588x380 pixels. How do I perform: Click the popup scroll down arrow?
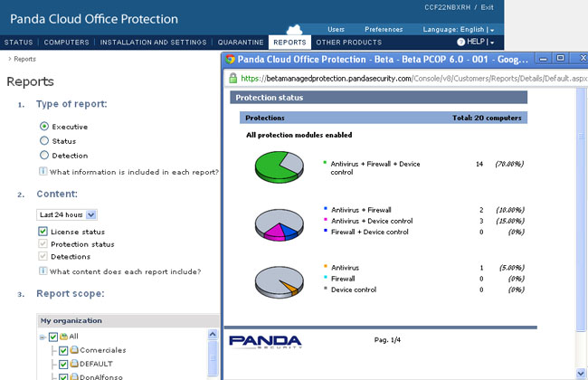click(581, 374)
